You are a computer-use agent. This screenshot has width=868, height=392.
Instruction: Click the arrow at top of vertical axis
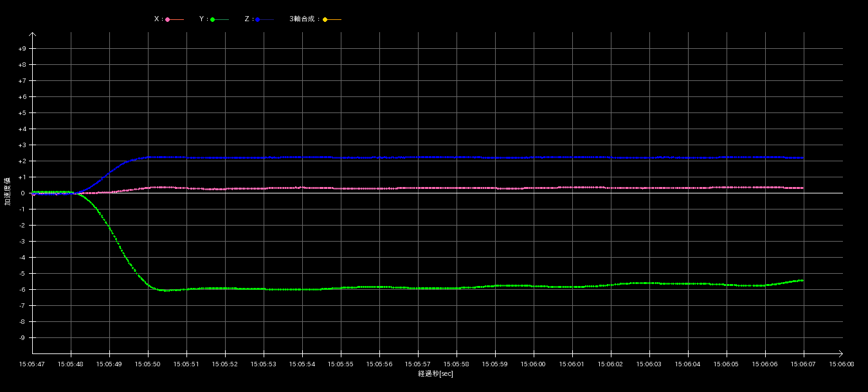(32, 35)
